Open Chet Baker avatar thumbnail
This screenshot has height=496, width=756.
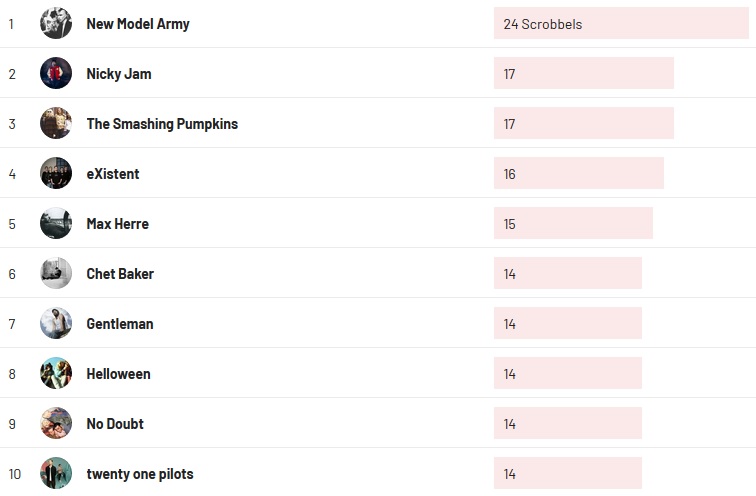tap(56, 273)
